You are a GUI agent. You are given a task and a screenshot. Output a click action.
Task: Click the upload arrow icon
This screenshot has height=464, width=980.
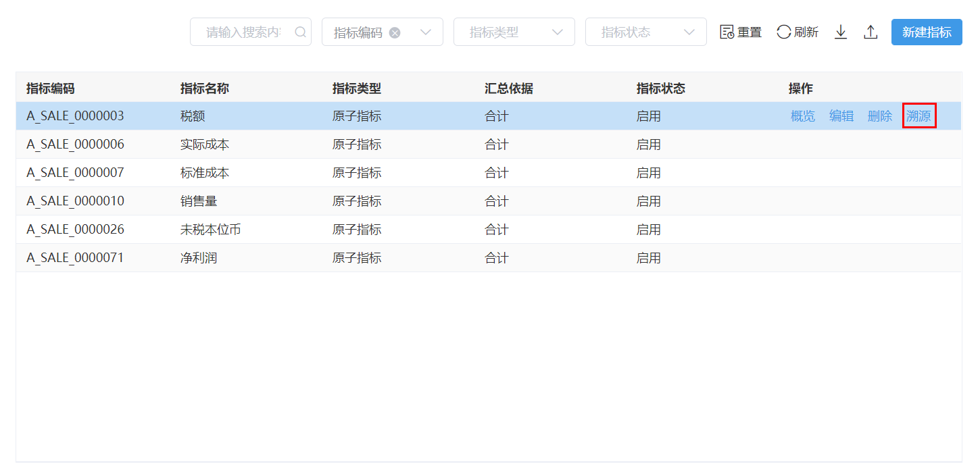[871, 32]
